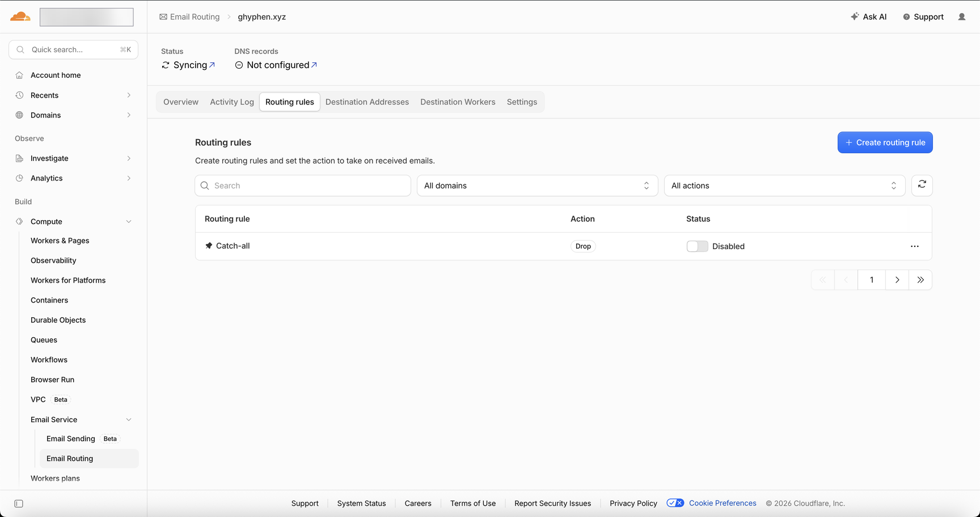
Task: Open the Destination Addresses tab
Action: [367, 102]
